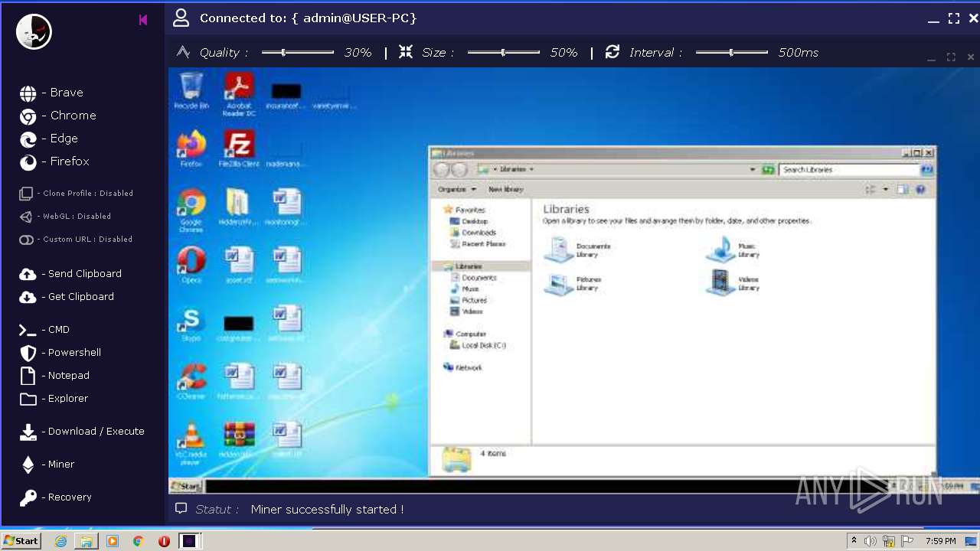This screenshot has width=980, height=551.
Task: Launch the hidden Firefox browser
Action: 54,161
